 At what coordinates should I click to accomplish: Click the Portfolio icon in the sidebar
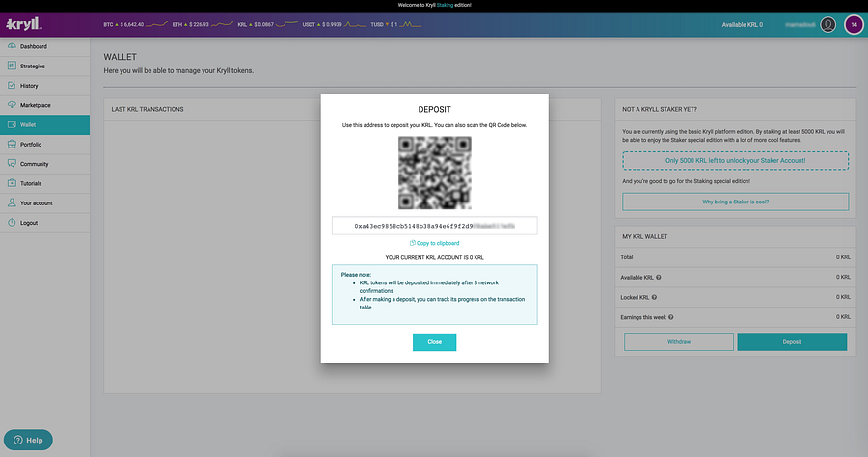12,144
